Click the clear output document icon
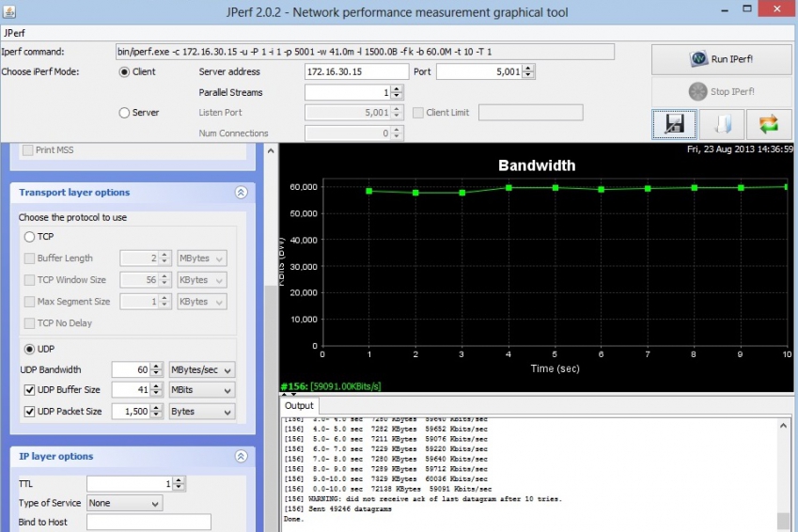 pyautogui.click(x=722, y=124)
